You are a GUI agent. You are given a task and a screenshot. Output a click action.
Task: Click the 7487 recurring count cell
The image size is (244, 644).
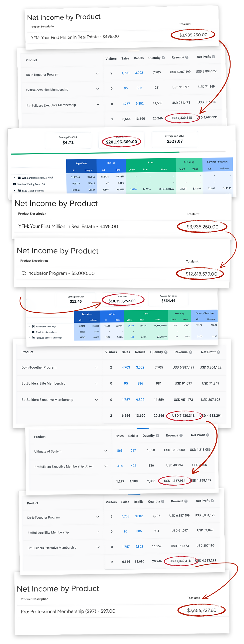(x=176, y=325)
